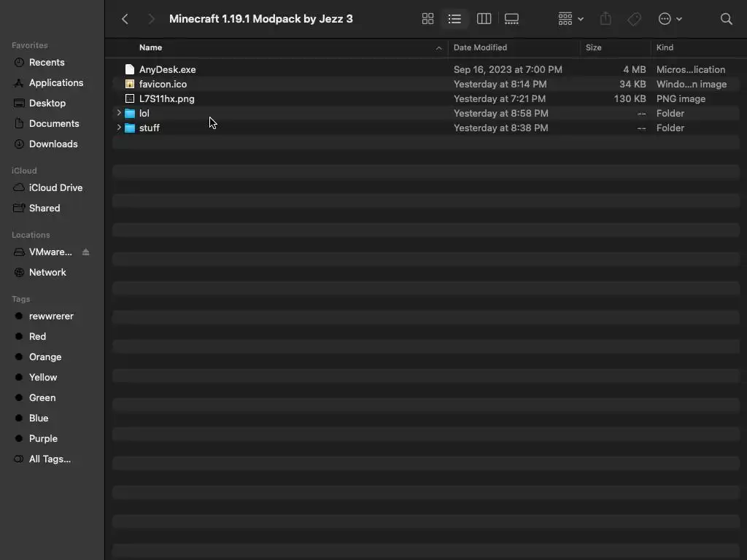The height and width of the screenshot is (560, 747).
Task: Click the AnyDesk.exe file icon
Action: [x=130, y=69]
